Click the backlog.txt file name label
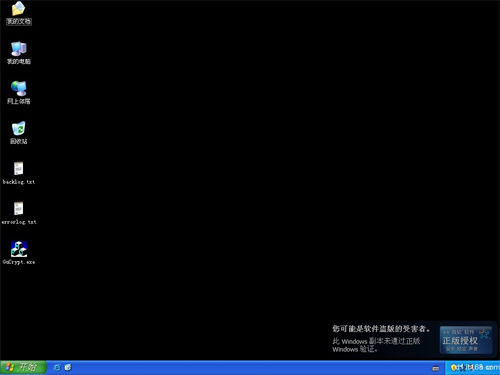Screen dimensions: 500x375 (19, 182)
